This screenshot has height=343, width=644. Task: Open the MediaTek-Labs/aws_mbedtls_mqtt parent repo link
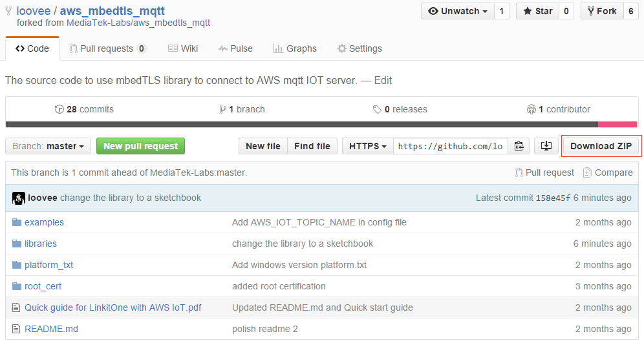pyautogui.click(x=138, y=23)
